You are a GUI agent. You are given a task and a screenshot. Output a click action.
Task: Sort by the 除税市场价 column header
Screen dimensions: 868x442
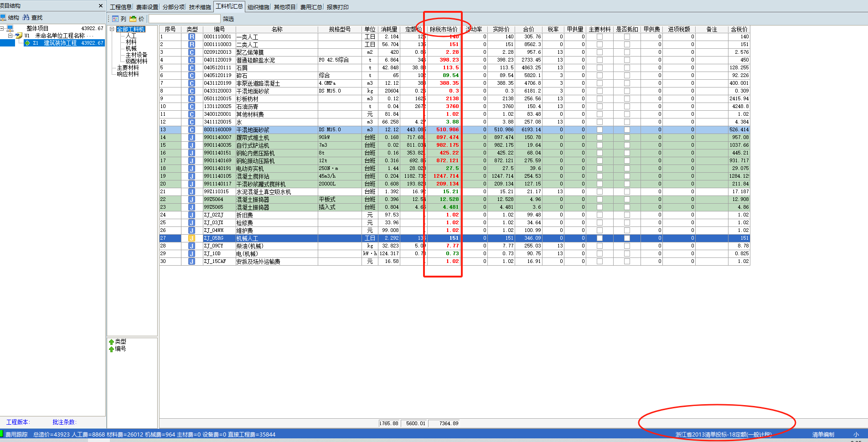pyautogui.click(x=444, y=29)
